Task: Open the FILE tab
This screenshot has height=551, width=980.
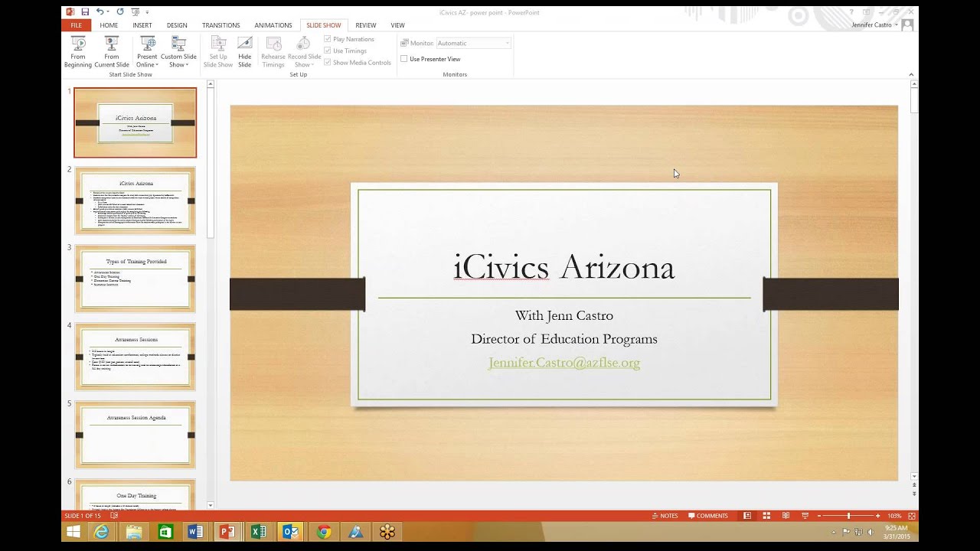Action: [76, 25]
